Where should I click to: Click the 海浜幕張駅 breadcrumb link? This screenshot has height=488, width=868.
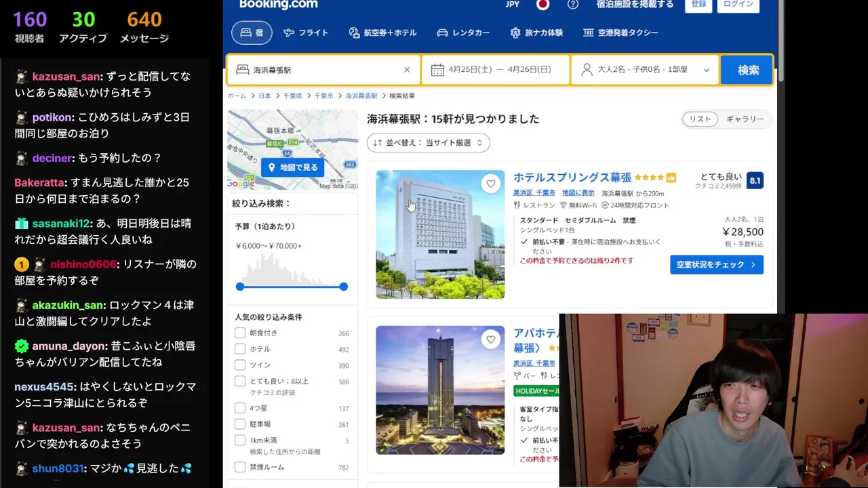361,96
